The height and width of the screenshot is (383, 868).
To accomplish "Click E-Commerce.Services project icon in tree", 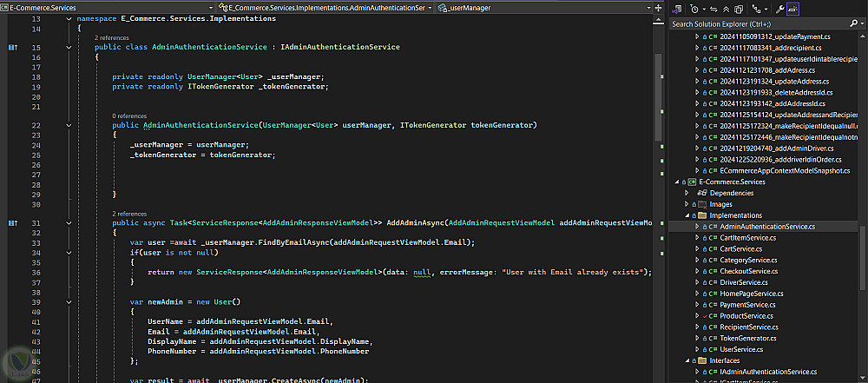I will coord(692,182).
